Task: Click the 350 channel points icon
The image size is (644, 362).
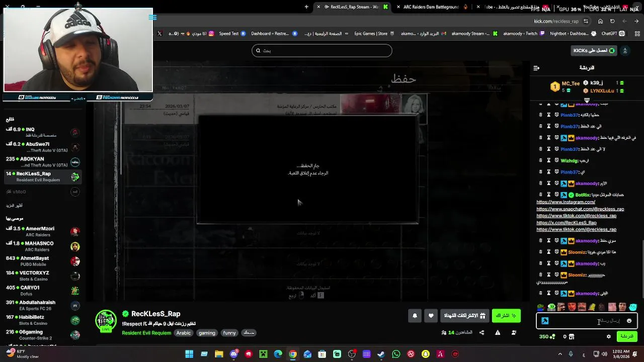Action: 547,336
